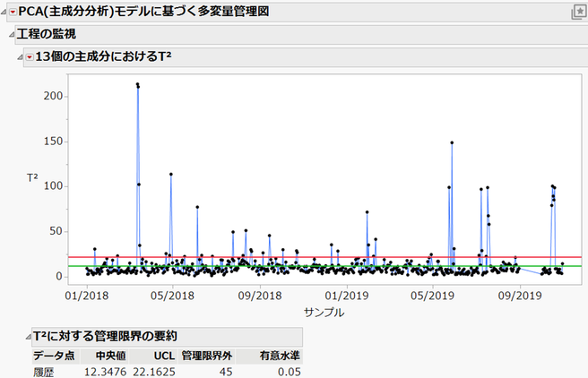Screen dimensions: 588x378
Task: Click the サンプル horizontal axis label
Action: (324, 312)
